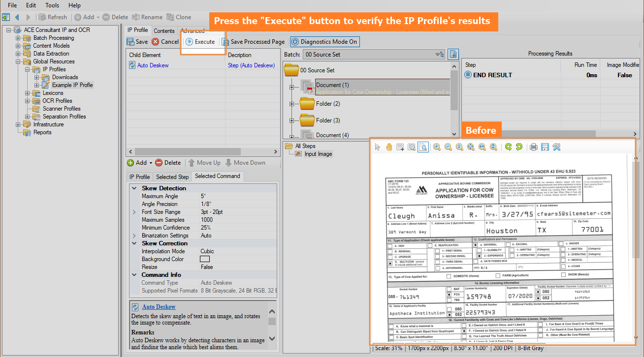Collapse the Command Info property group
The width and height of the screenshot is (644, 357).
tap(134, 275)
